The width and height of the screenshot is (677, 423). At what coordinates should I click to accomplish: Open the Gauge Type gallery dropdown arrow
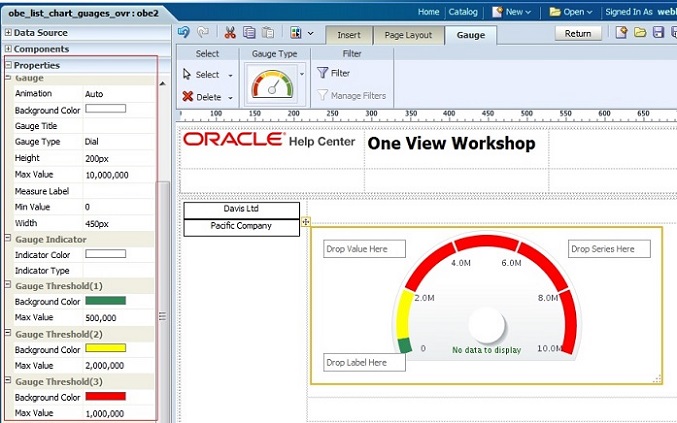pyautogui.click(x=302, y=74)
